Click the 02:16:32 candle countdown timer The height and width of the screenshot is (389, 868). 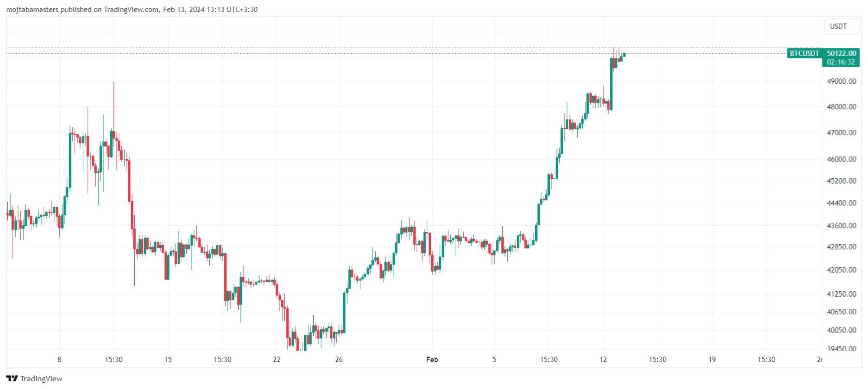pos(841,62)
